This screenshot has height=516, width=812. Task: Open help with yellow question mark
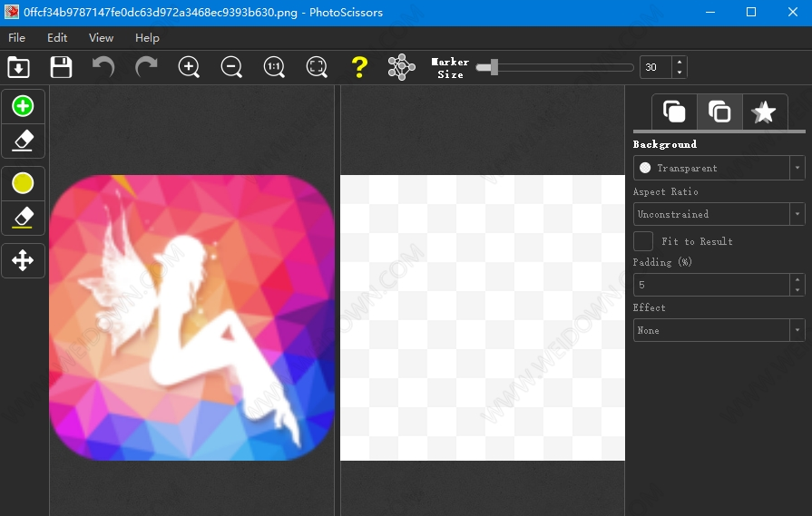(359, 67)
